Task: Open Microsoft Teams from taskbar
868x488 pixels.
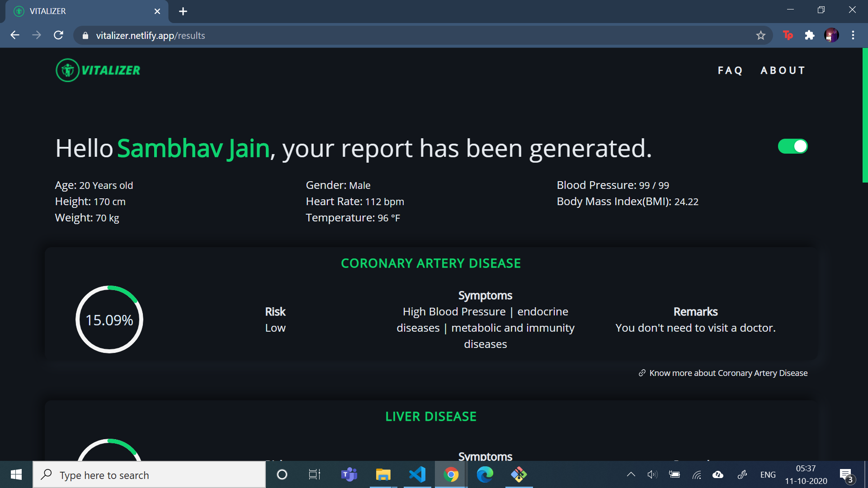Action: (x=349, y=474)
